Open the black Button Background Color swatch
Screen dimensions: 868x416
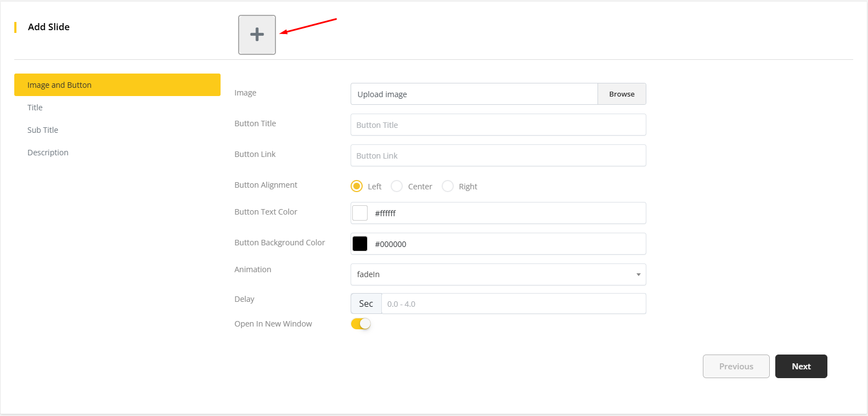(x=360, y=244)
